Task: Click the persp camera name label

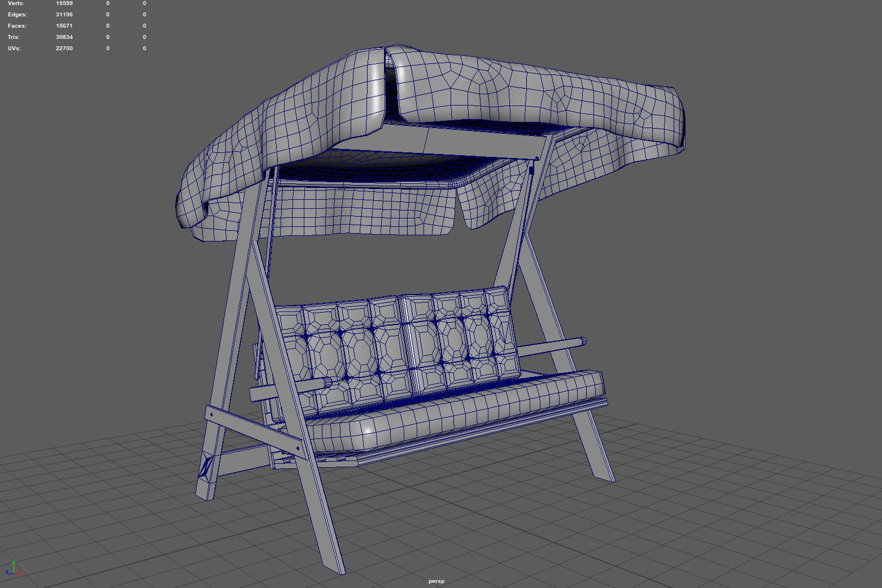Action: (x=436, y=581)
